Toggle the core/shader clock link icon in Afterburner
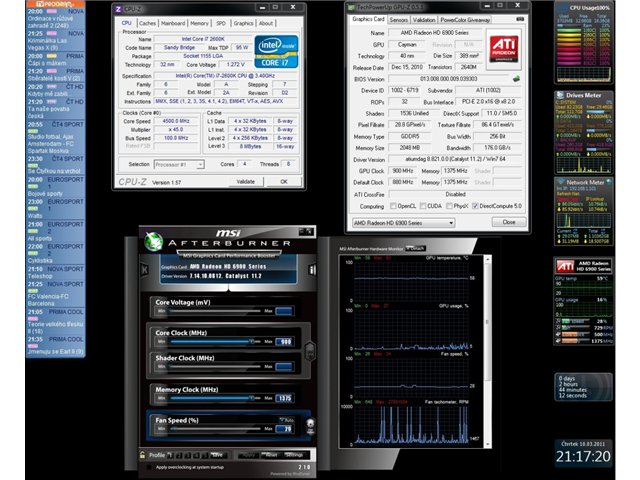Image resolution: width=640 pixels, height=480 pixels. click(310, 350)
